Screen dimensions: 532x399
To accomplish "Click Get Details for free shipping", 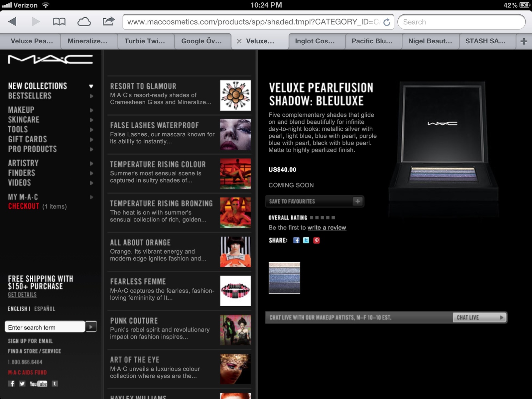I will 22,295.
